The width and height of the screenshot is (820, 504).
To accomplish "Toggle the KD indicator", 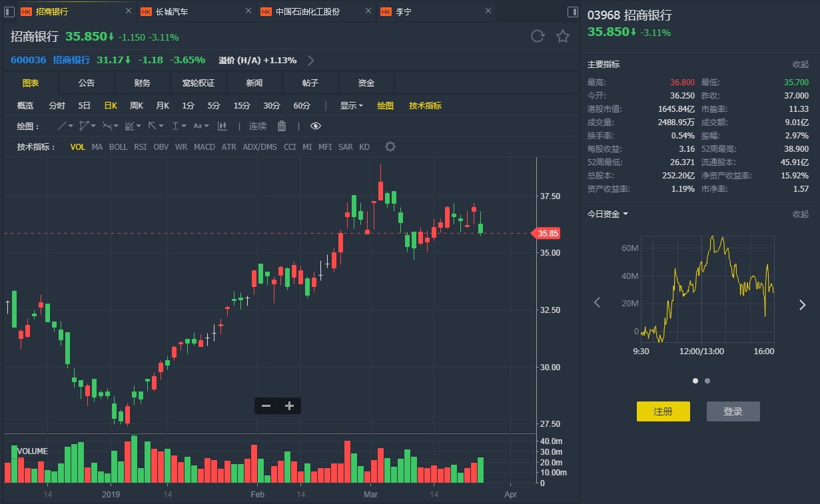I will pos(364,146).
